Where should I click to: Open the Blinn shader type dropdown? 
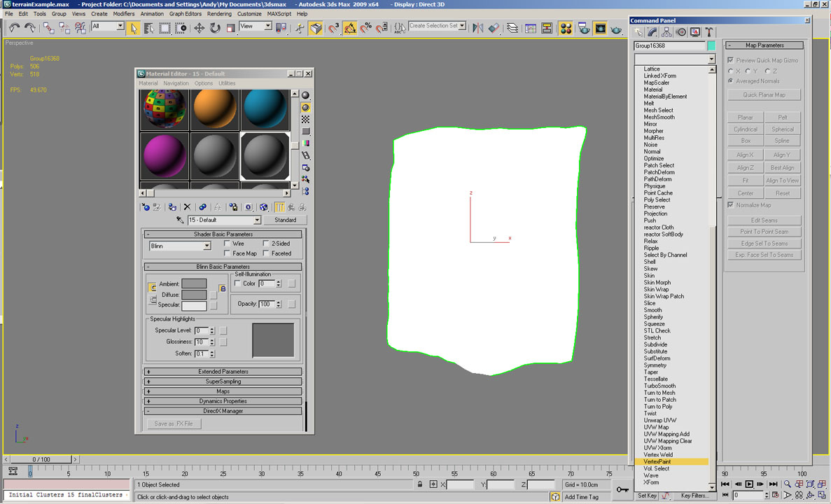pyautogui.click(x=207, y=246)
